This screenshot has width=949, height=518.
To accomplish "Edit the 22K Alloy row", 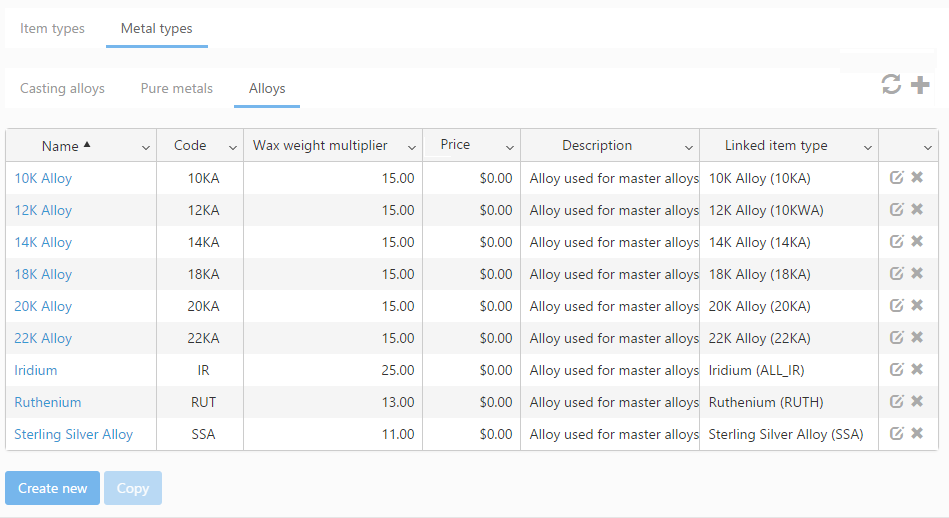I will coord(897,338).
